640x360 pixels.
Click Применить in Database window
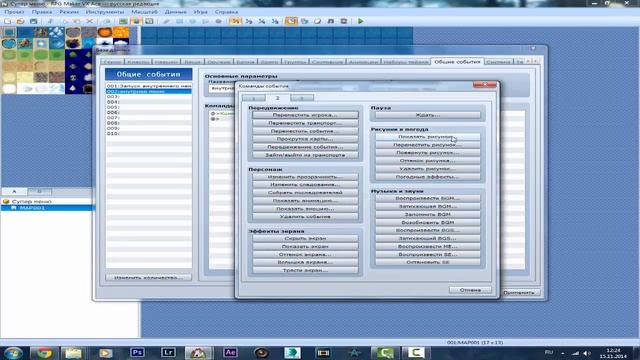[x=519, y=292]
